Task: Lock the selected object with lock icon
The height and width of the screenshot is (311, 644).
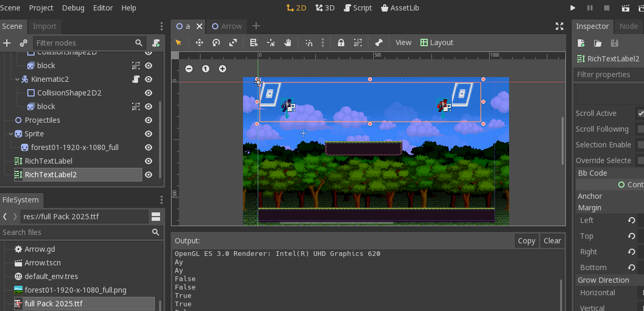Action: click(341, 42)
